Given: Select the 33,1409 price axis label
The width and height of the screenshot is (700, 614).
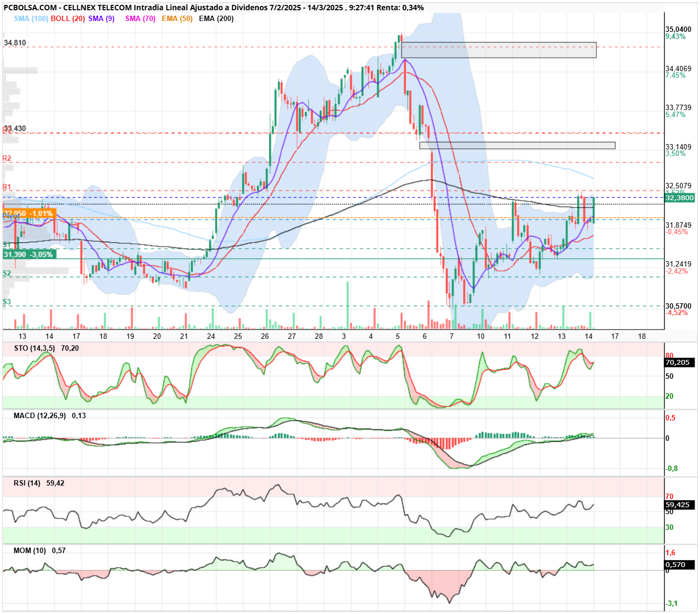Looking at the screenshot, I should (678, 147).
